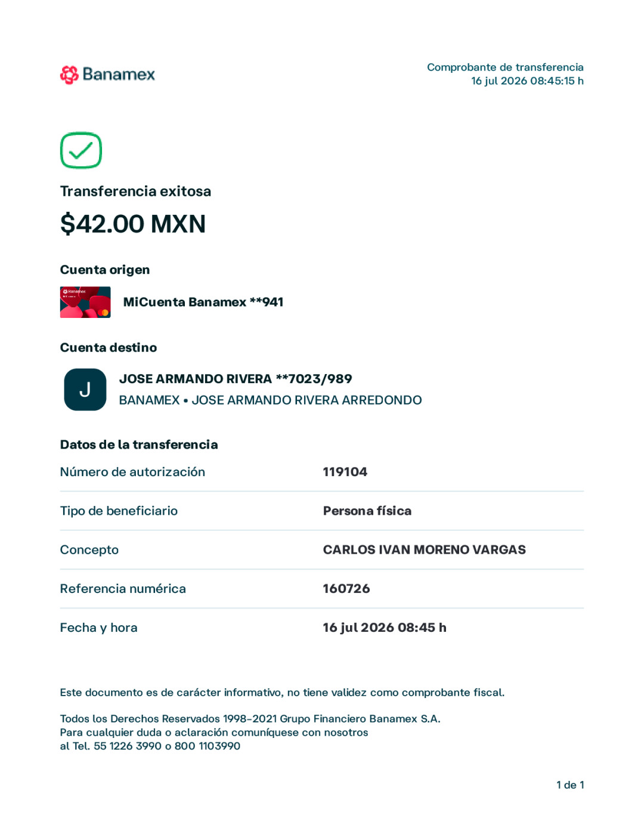Click the 1 de 1 page indicator
Image resolution: width=644 pixels, height=834 pixels.
pyautogui.click(x=570, y=785)
